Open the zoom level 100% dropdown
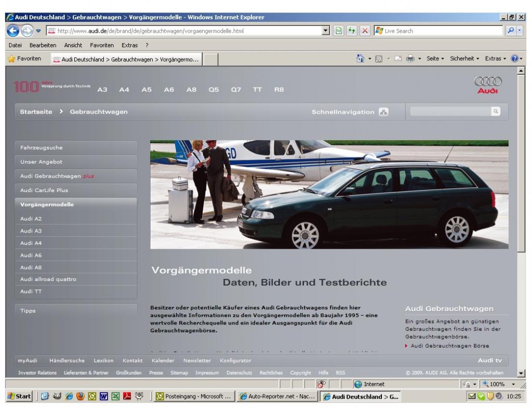Image resolution: width=532 pixels, height=408 pixels. (513, 384)
